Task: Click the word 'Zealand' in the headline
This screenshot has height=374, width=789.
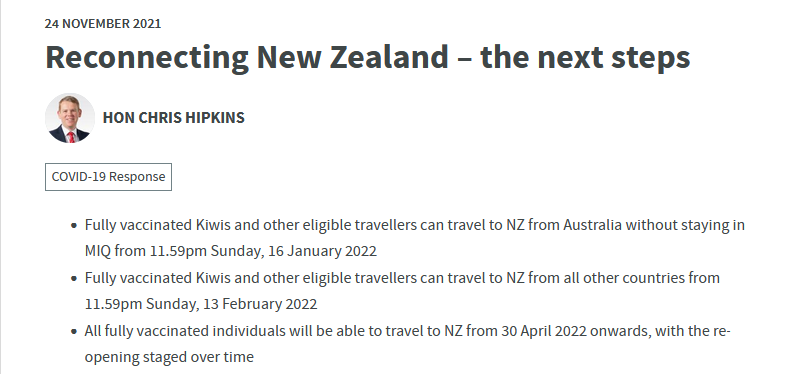Action: tap(388, 56)
